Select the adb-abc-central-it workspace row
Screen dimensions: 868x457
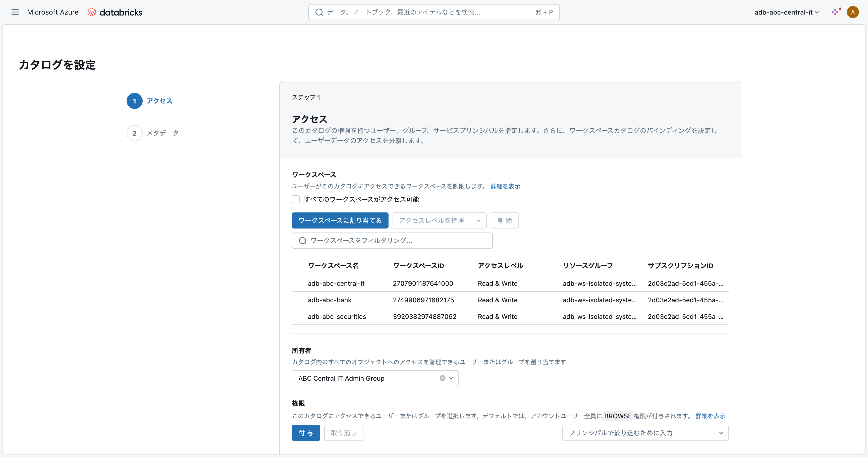coord(336,283)
